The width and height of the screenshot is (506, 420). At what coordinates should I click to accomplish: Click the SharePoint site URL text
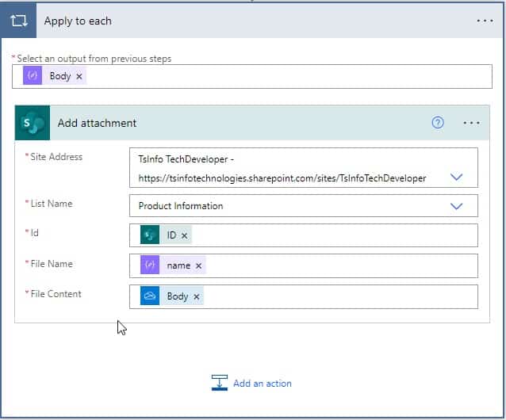tap(282, 178)
